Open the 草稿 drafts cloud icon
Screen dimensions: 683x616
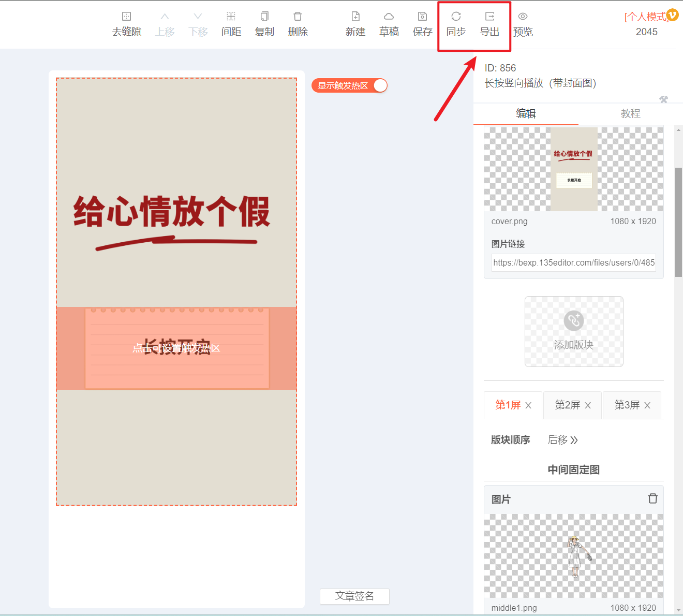point(389,17)
